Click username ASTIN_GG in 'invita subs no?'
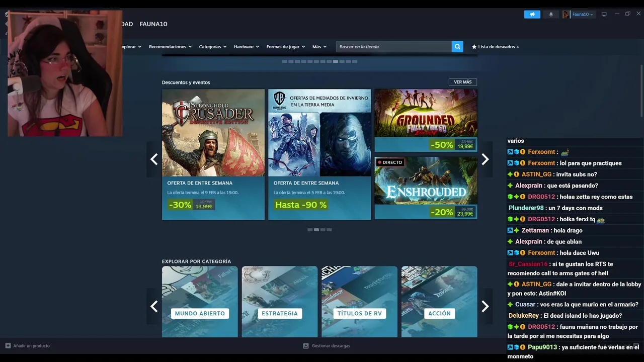The image size is (644, 362). [x=536, y=174]
